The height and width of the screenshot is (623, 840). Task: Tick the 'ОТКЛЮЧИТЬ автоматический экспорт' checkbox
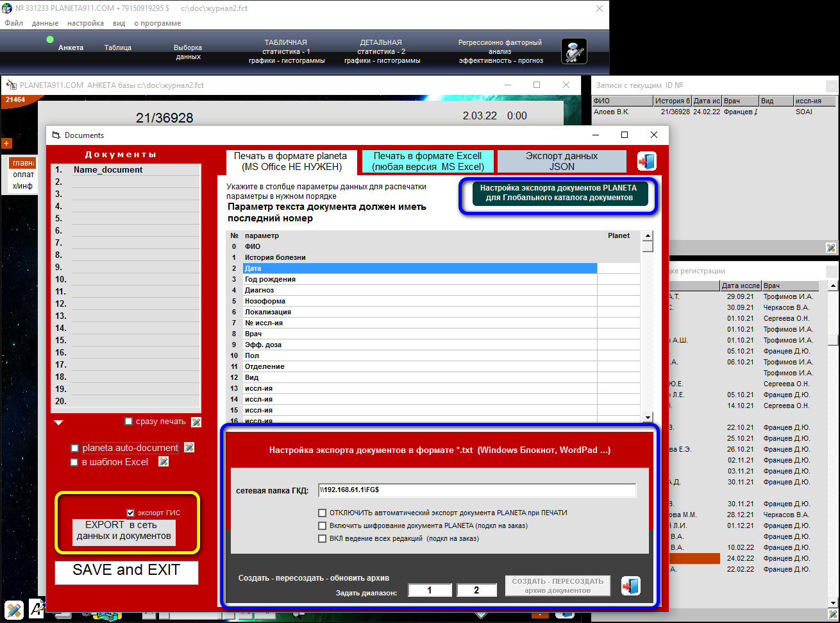pos(323,513)
